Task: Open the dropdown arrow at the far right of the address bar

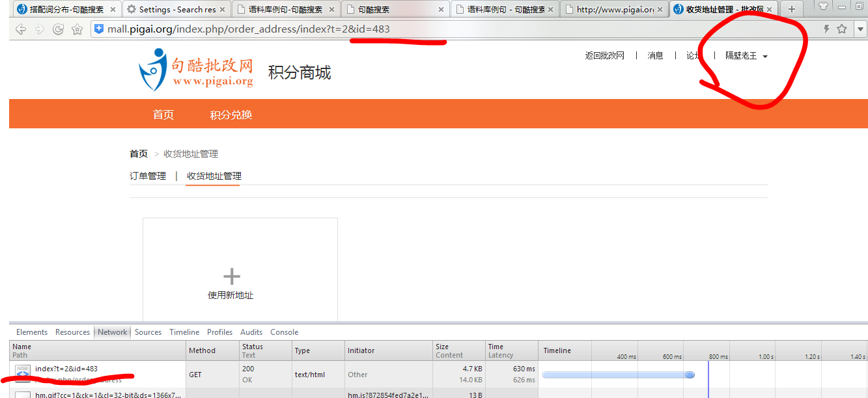Action: [860, 29]
